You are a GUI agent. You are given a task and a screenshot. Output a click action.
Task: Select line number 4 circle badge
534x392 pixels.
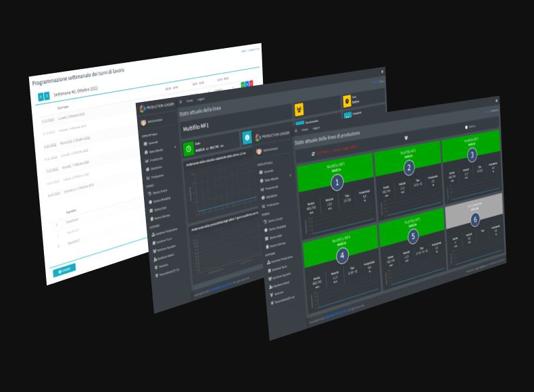coord(343,255)
